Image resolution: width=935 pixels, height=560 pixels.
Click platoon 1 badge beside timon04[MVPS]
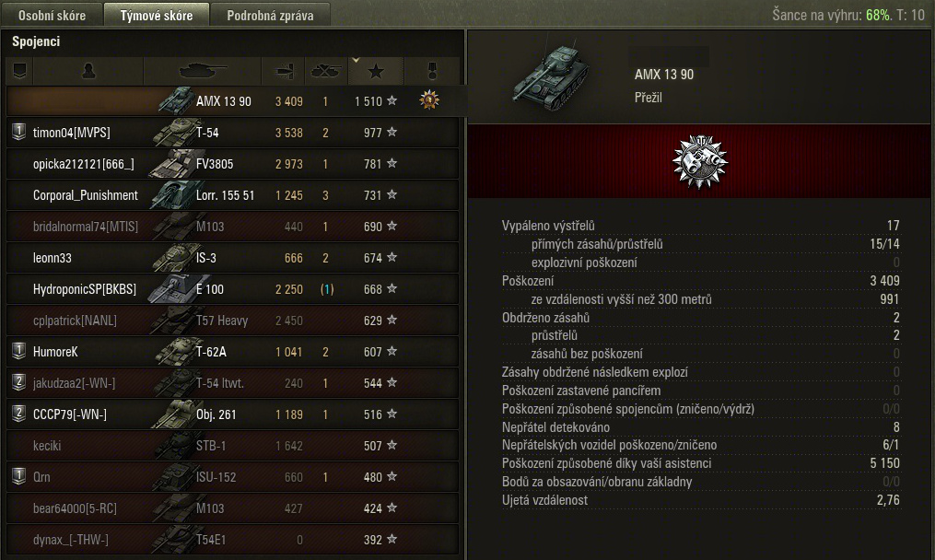[x=19, y=131]
